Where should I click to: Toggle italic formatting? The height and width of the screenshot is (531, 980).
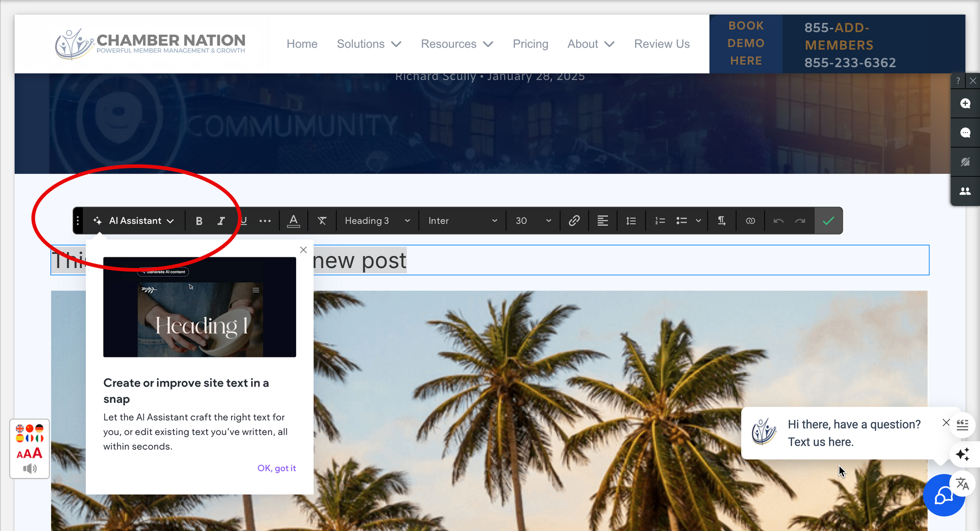[221, 221]
